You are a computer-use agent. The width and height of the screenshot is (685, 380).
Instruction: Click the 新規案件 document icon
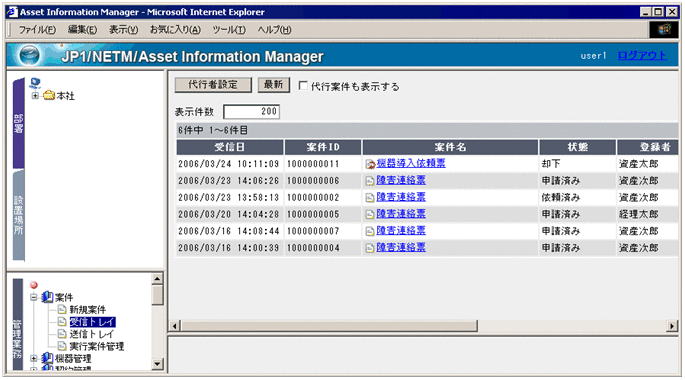point(62,309)
